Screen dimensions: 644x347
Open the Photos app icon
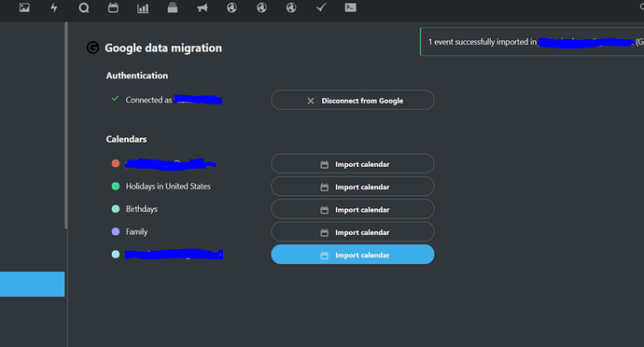tap(24, 7)
